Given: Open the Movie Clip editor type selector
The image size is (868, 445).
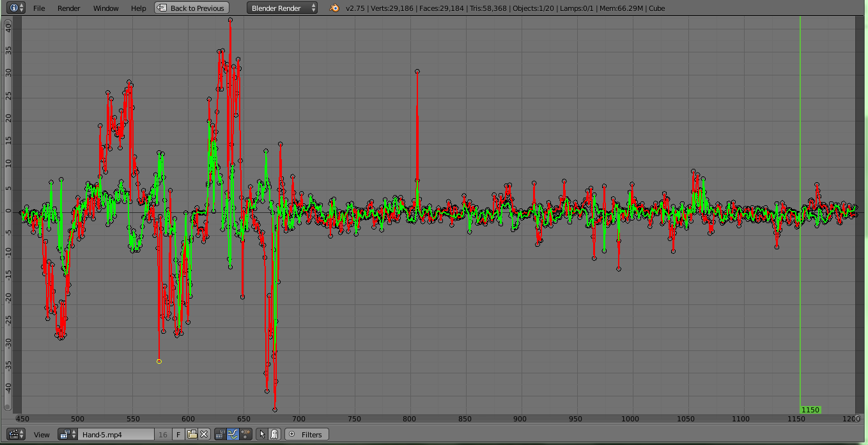Looking at the screenshot, I should point(16,434).
